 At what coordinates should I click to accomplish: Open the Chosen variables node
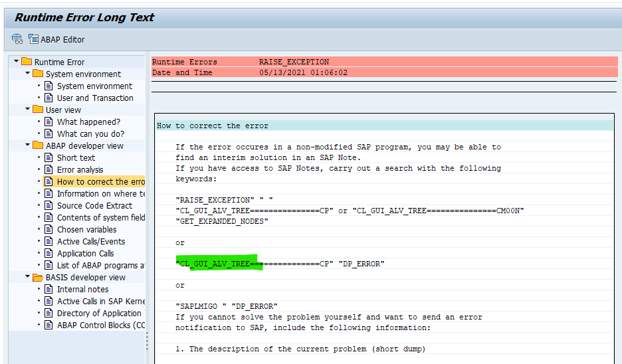pyautogui.click(x=86, y=230)
